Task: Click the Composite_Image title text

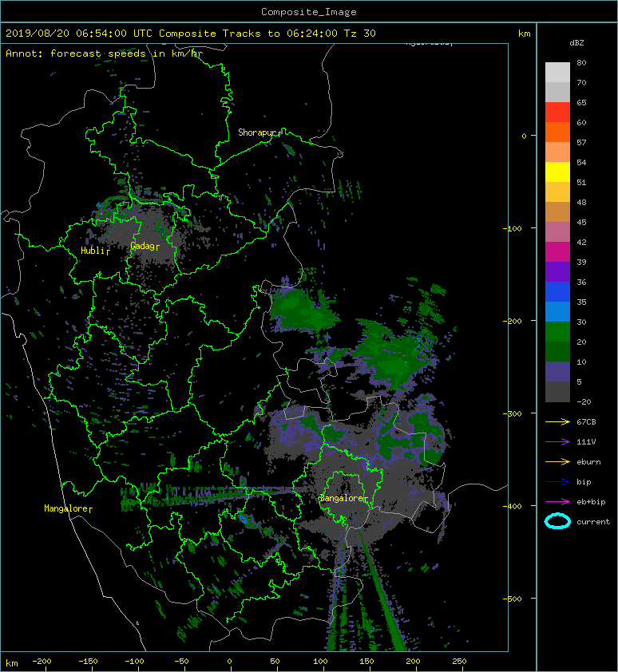Action: (309, 12)
